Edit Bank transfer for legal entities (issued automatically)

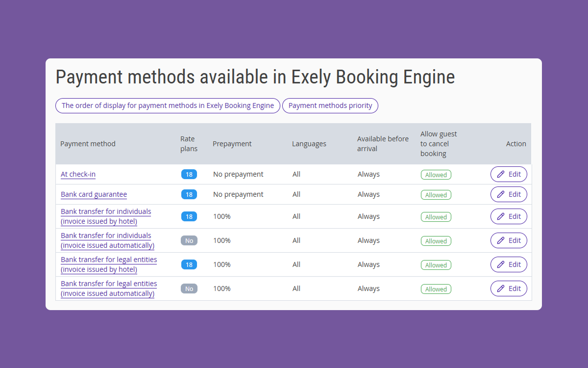tap(509, 289)
